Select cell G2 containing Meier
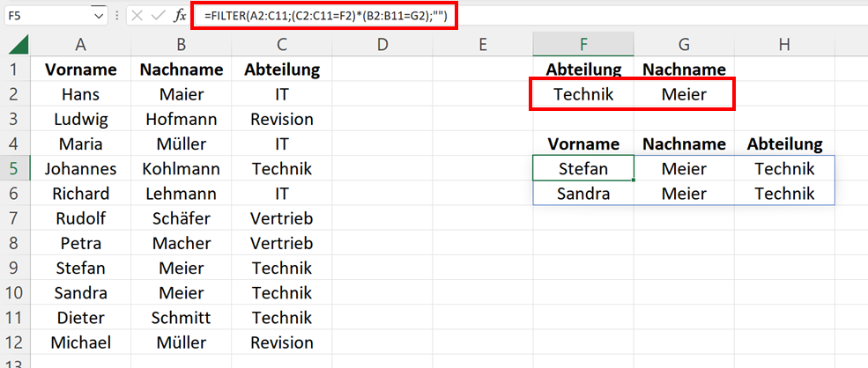 [x=684, y=94]
